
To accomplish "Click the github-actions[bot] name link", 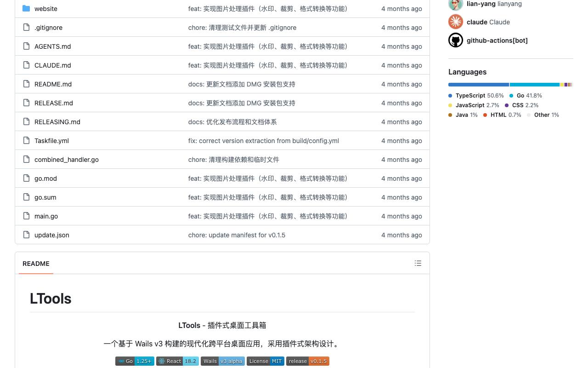I will [497, 40].
